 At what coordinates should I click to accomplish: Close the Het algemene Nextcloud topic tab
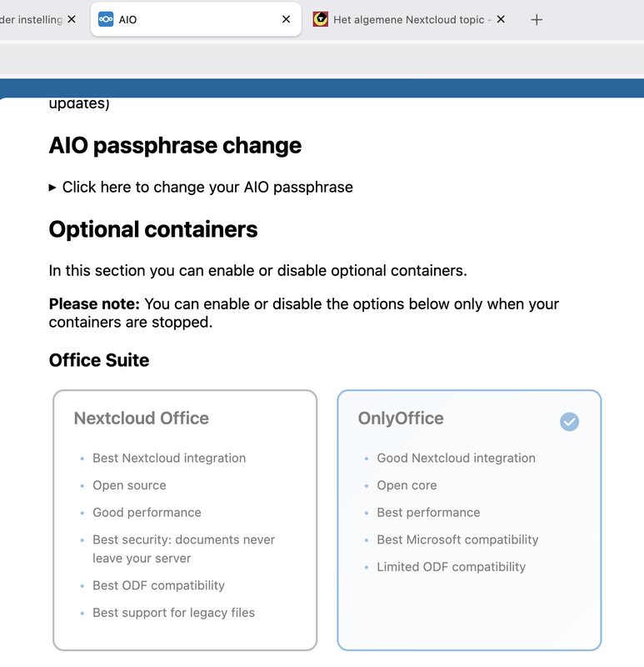coord(501,19)
